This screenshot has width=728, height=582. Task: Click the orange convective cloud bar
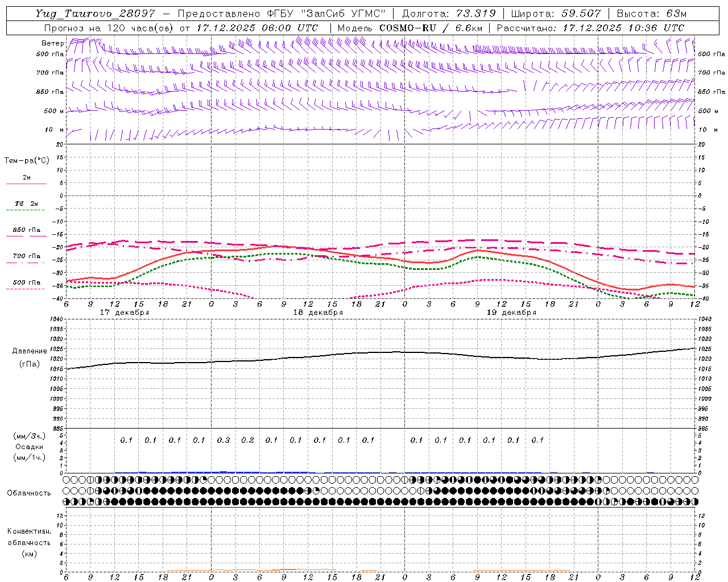290,570
